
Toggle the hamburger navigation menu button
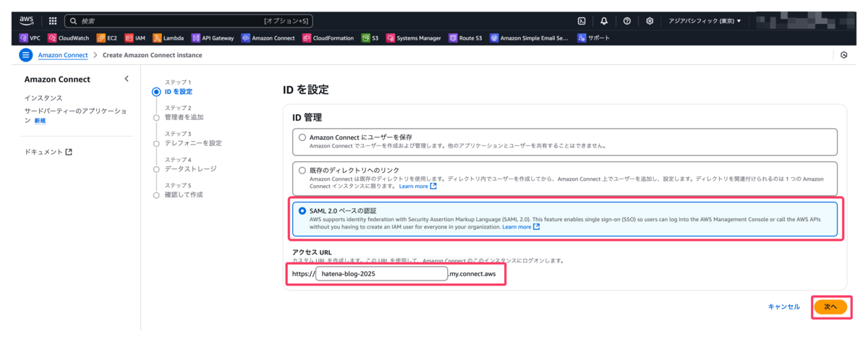(27, 55)
